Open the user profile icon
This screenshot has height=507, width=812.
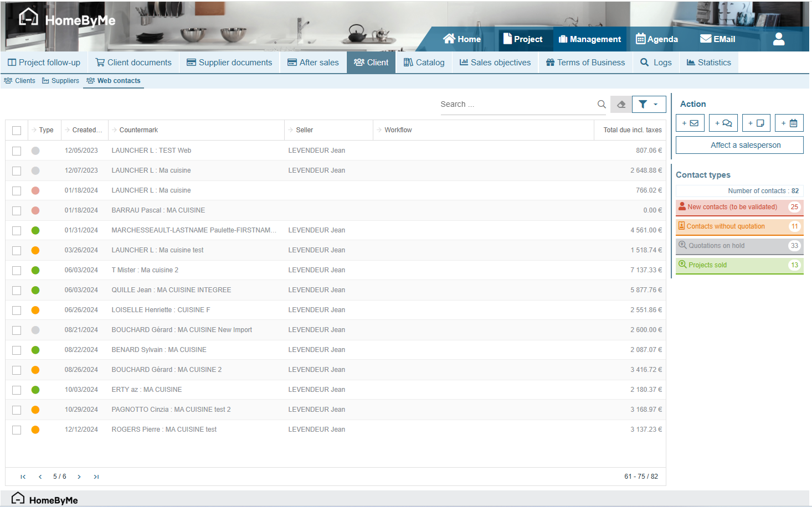tap(779, 39)
